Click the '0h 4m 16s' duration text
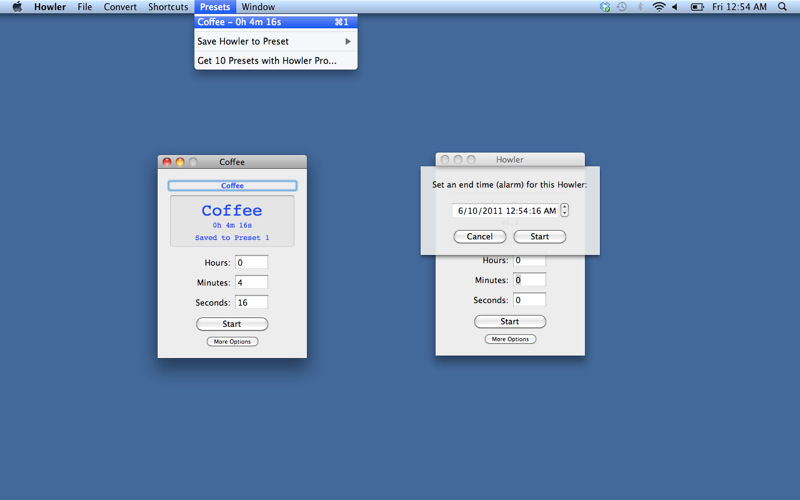 [x=232, y=225]
